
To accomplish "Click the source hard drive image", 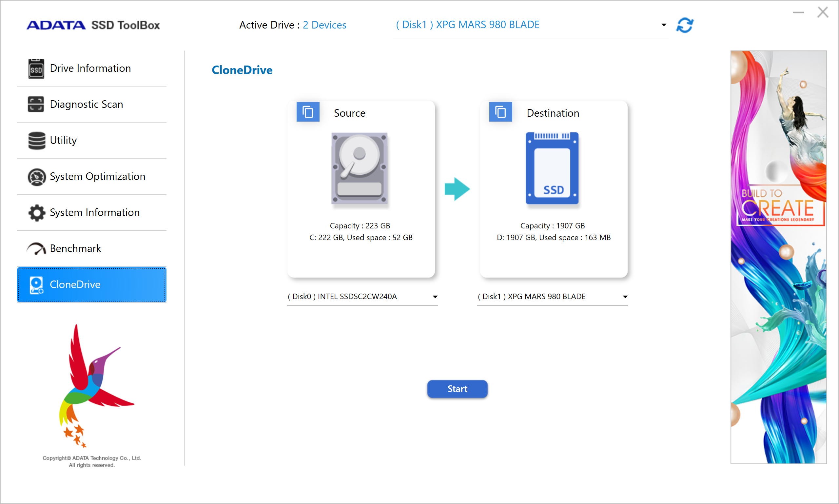I will point(360,168).
